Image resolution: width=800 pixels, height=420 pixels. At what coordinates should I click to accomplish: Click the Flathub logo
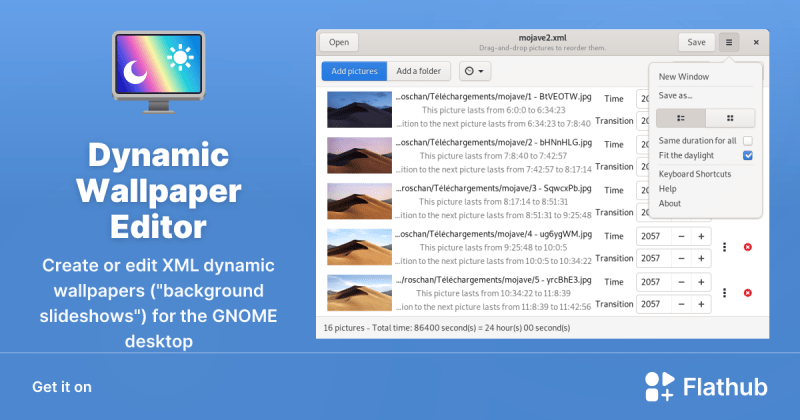point(706,386)
